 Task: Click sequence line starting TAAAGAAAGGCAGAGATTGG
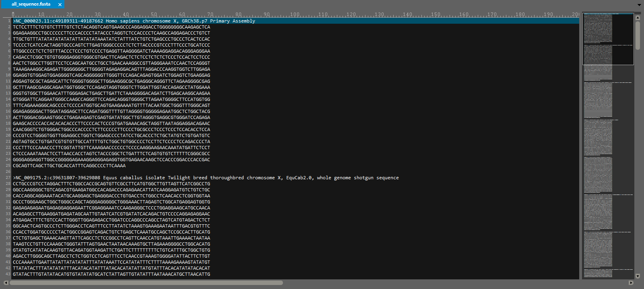coord(111,69)
